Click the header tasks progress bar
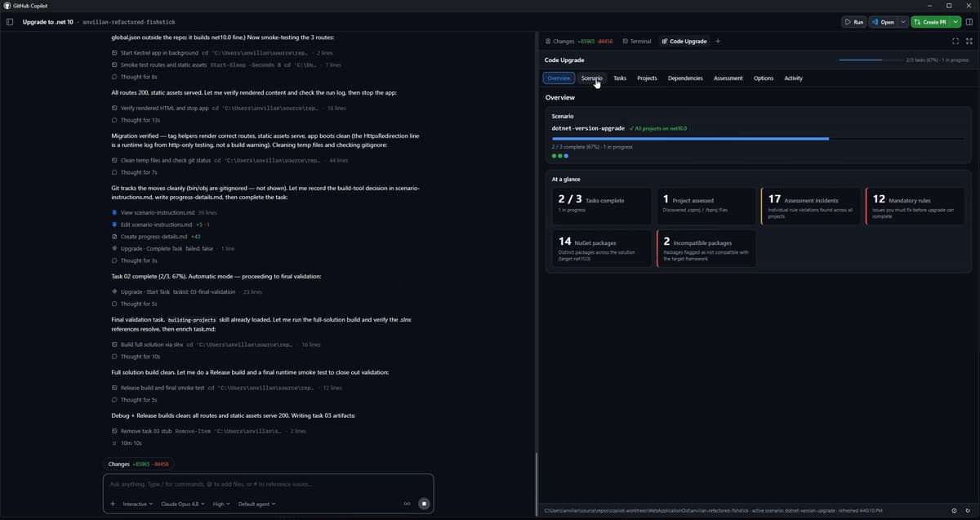 click(871, 60)
